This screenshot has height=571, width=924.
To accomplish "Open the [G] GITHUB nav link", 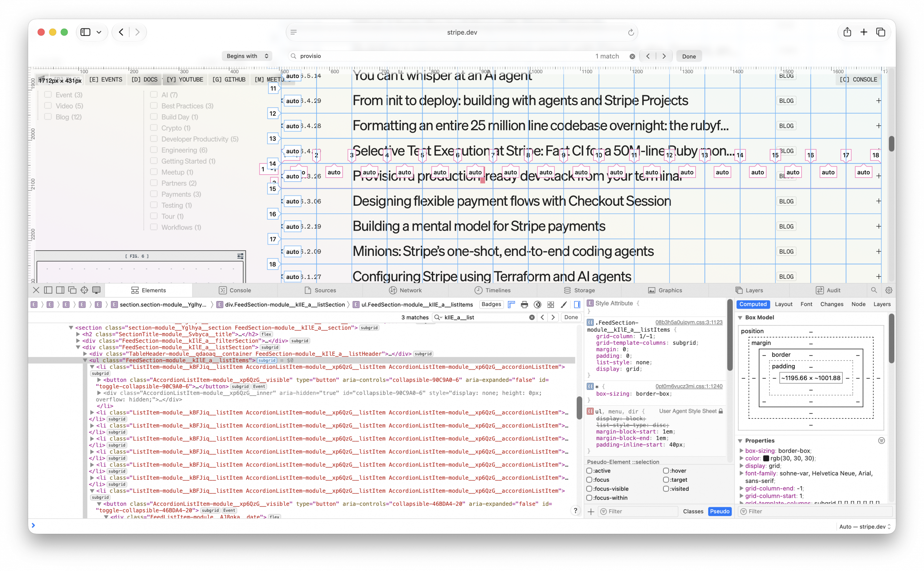I will pyautogui.click(x=229, y=80).
